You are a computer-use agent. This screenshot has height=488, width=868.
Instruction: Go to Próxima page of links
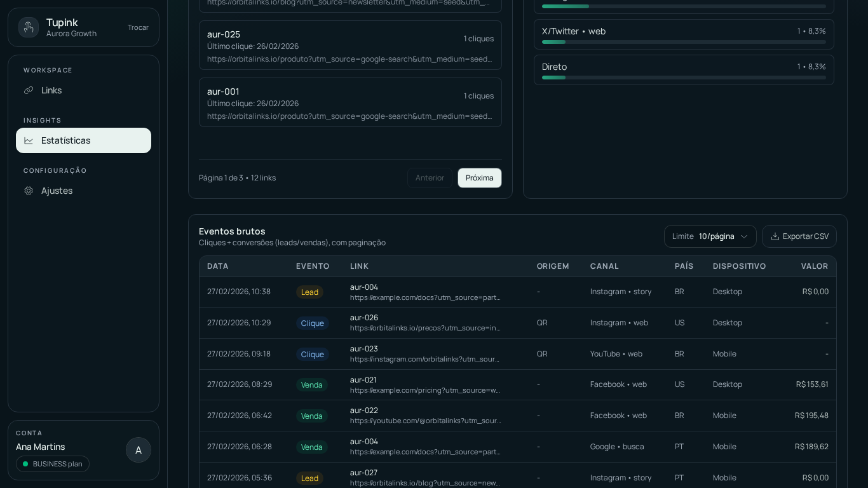(x=479, y=178)
